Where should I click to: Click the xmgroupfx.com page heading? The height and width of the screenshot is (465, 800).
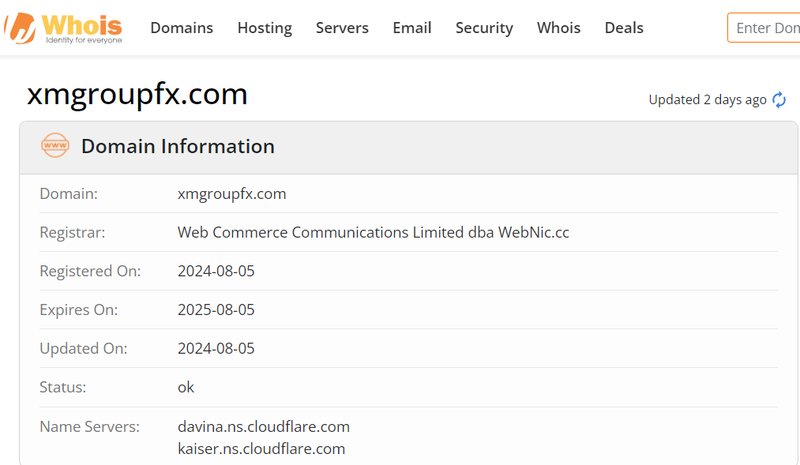[137, 94]
